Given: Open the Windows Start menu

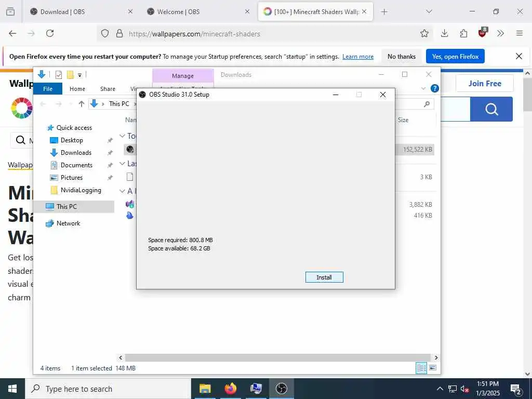Looking at the screenshot, I should click(12, 389).
